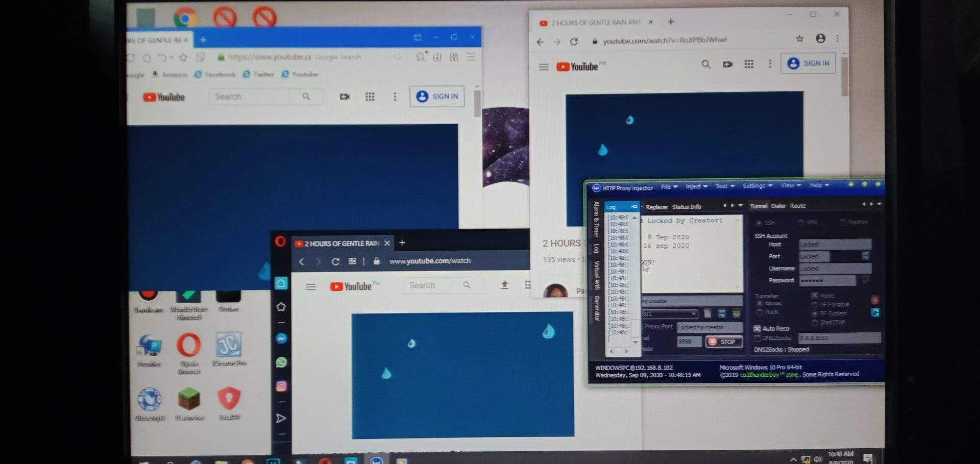The width and height of the screenshot is (980, 464).
Task: Open the Twitter bookmark in UC Browser
Action: 258,75
